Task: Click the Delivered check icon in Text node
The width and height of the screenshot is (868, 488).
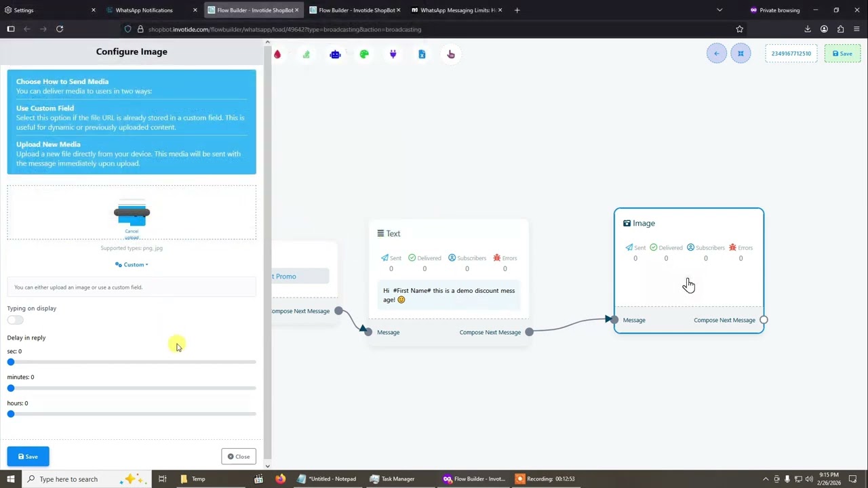Action: click(412, 258)
